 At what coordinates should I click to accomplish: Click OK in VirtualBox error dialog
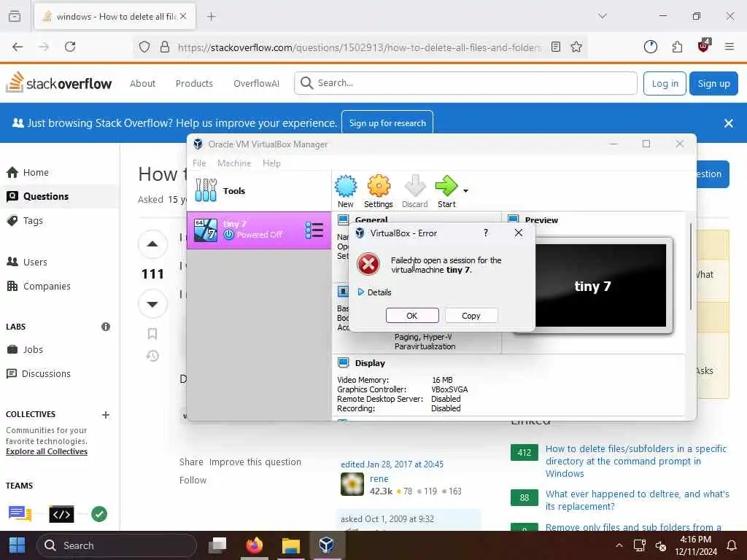click(x=412, y=316)
